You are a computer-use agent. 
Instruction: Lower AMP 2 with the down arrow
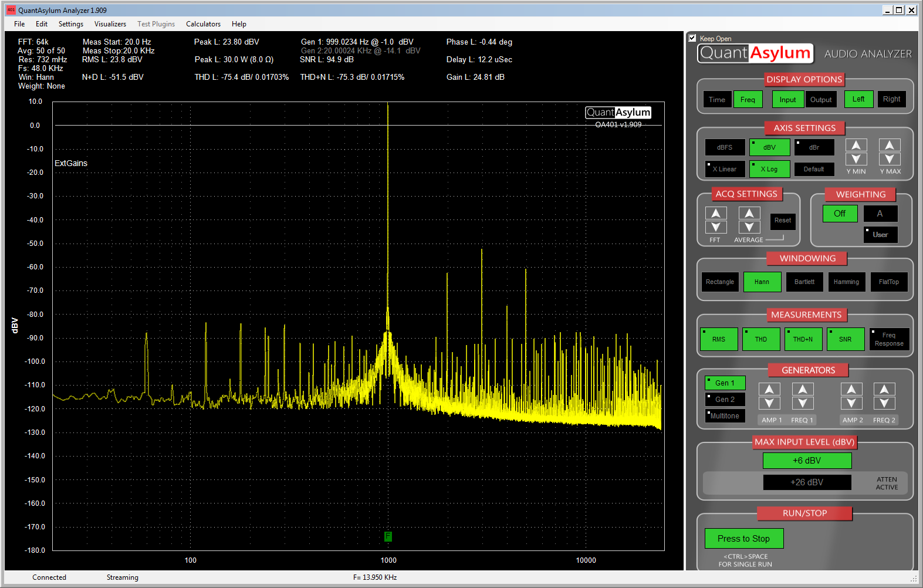pyautogui.click(x=851, y=403)
